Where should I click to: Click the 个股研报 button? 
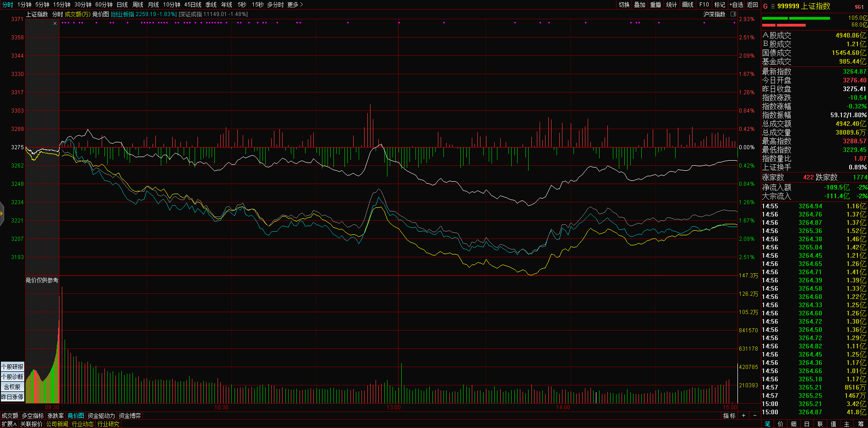coord(12,367)
